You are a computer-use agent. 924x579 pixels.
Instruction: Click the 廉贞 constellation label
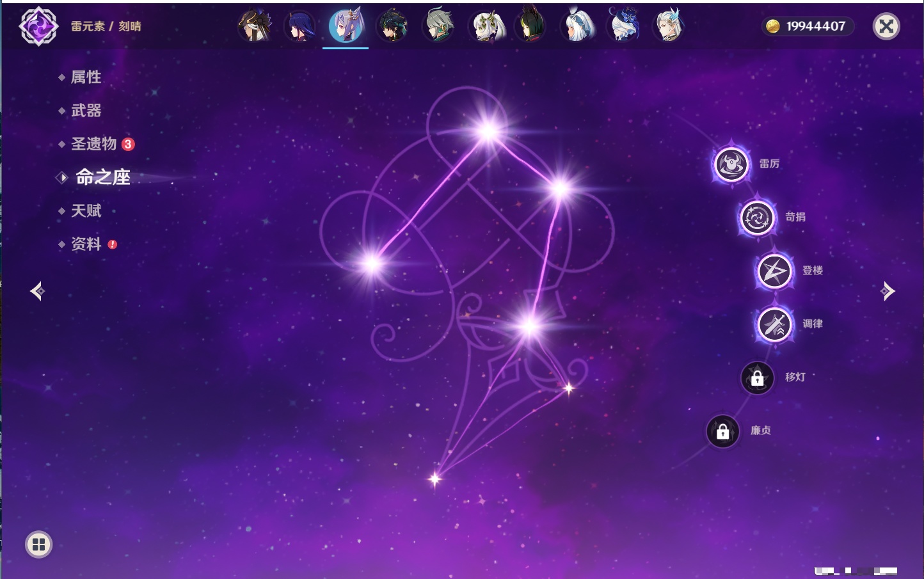[761, 431]
